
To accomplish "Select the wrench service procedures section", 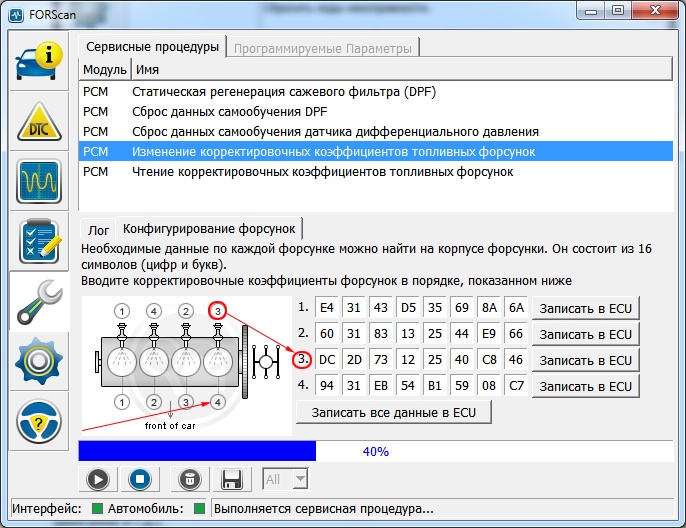I will tap(39, 301).
